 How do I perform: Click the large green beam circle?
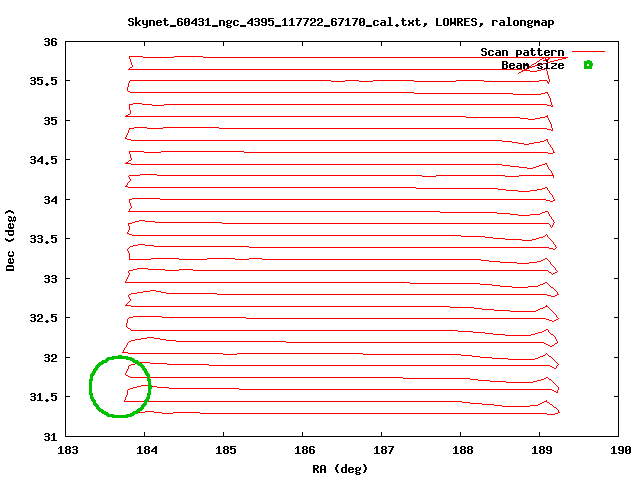pyautogui.click(x=120, y=387)
